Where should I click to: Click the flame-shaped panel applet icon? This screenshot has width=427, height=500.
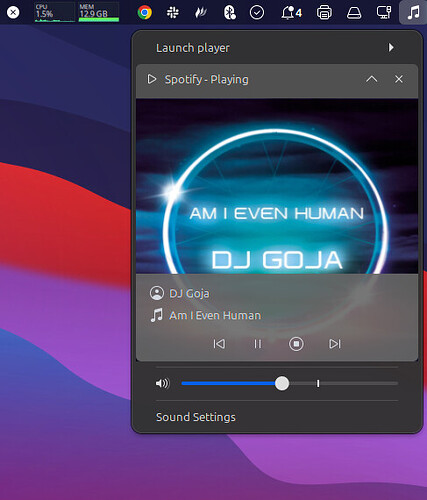click(x=201, y=13)
